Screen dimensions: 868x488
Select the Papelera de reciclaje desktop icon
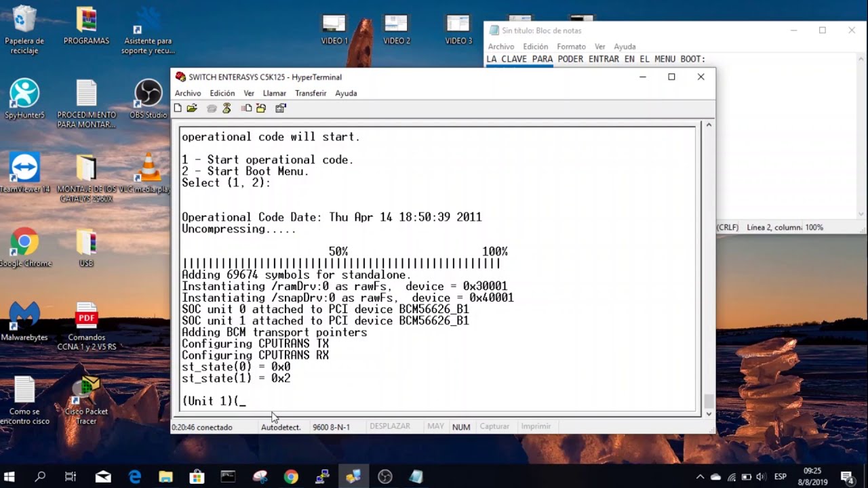tap(24, 31)
